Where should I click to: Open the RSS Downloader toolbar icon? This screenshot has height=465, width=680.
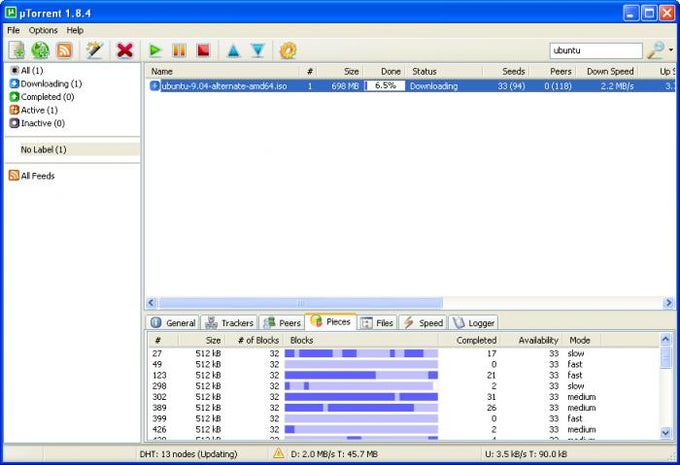65,50
